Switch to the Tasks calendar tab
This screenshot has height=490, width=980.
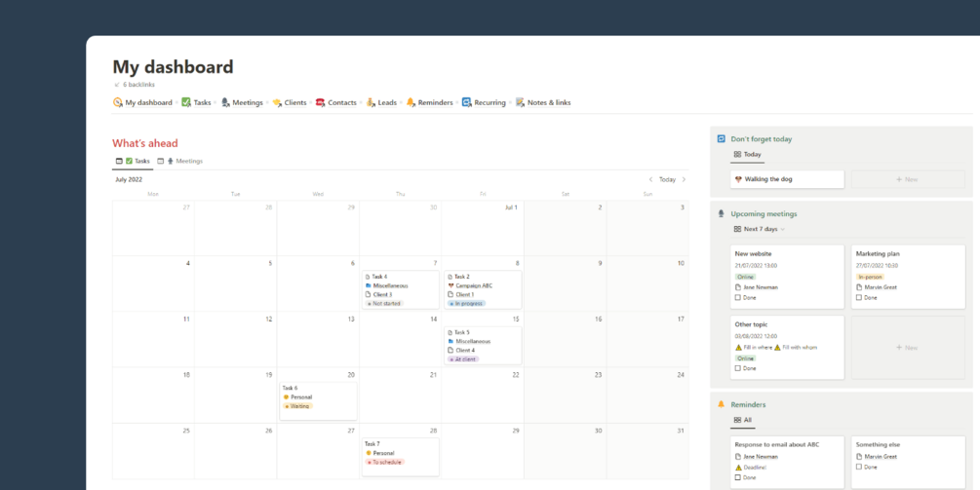click(x=134, y=161)
